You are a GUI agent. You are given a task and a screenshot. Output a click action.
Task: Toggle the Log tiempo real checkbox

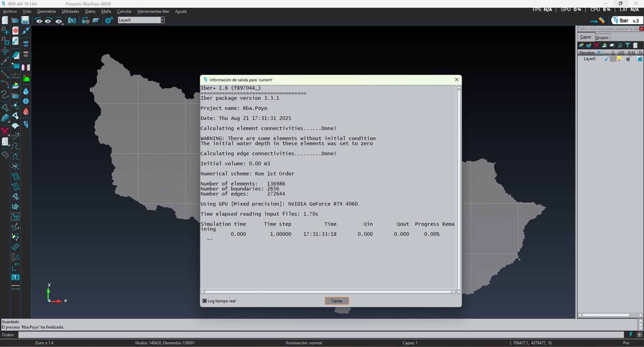pos(204,301)
